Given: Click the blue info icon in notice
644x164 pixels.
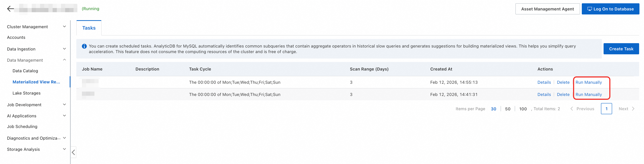Looking at the screenshot, I should [84, 46].
